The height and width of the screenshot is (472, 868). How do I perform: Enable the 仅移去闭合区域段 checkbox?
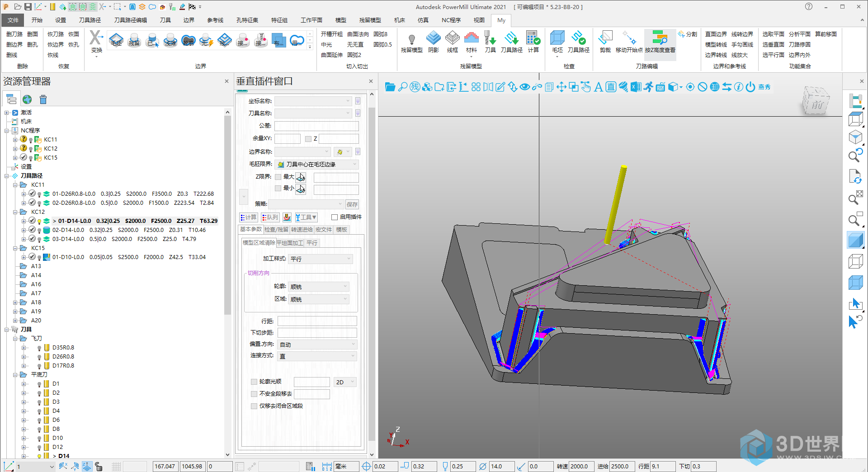(254, 406)
